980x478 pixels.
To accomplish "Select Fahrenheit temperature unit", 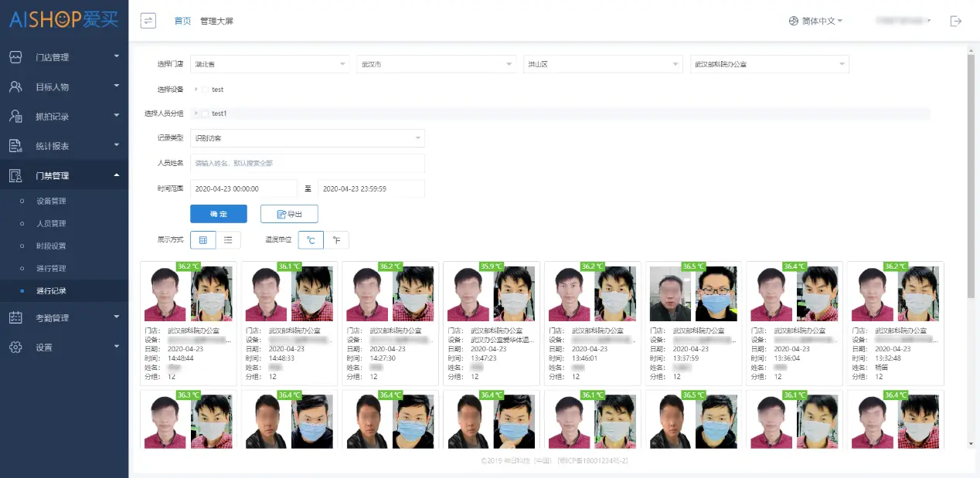I will click(x=336, y=240).
